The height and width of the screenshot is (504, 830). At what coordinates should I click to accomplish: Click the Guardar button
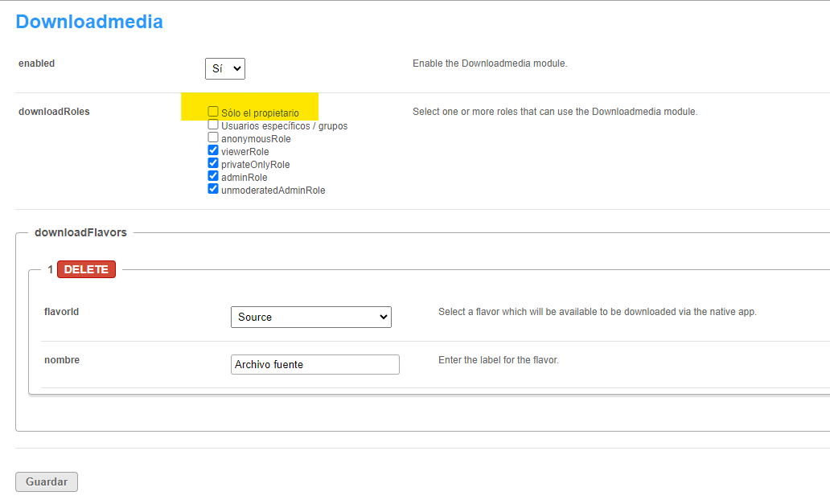[47, 481]
